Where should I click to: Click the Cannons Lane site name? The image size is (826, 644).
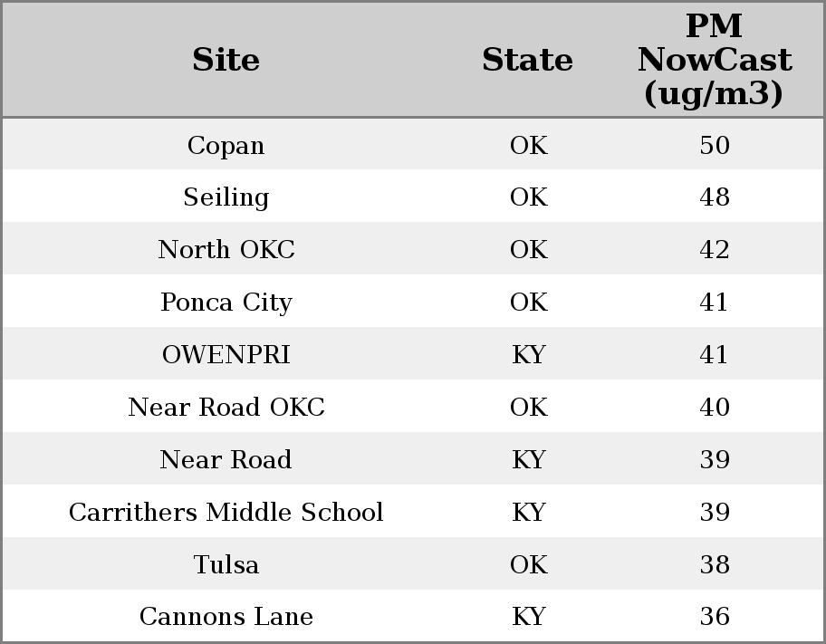point(226,617)
